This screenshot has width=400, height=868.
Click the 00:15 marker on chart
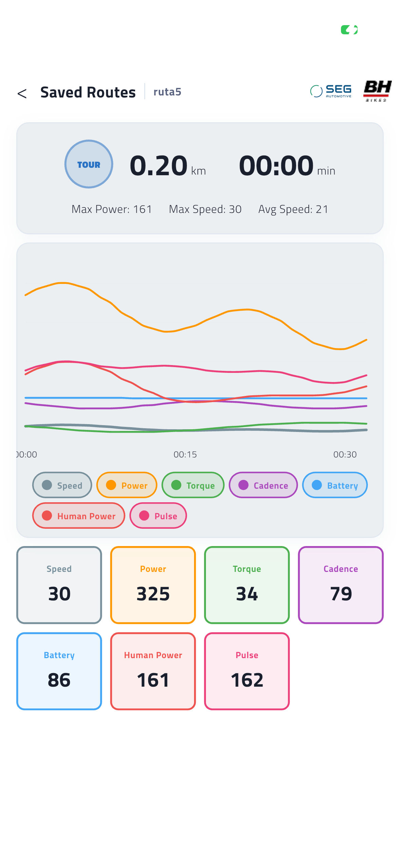[185, 454]
